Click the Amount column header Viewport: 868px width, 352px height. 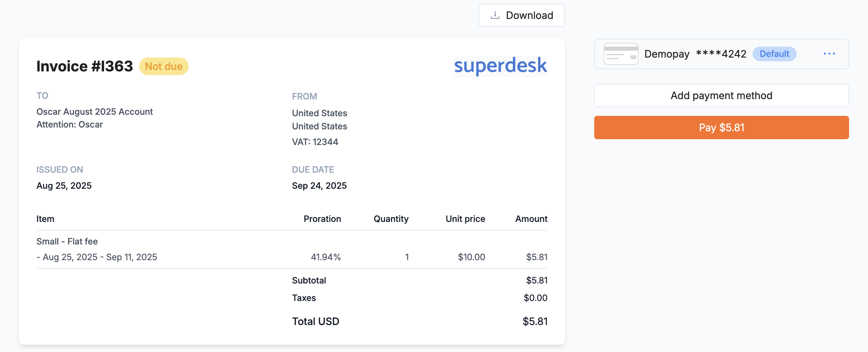point(531,219)
